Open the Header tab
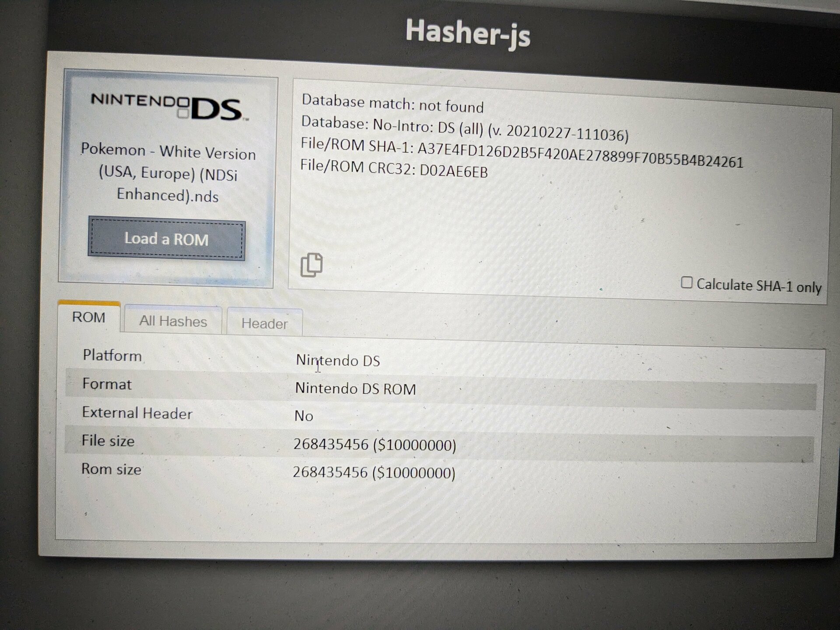The width and height of the screenshot is (840, 630). [265, 324]
